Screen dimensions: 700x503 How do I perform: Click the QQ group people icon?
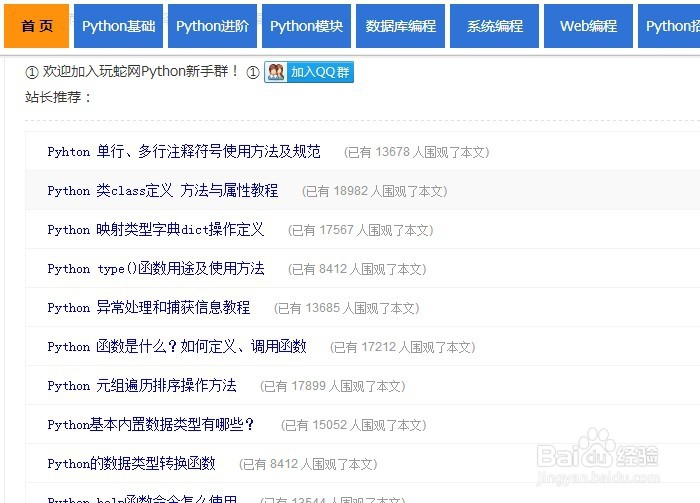(x=276, y=72)
